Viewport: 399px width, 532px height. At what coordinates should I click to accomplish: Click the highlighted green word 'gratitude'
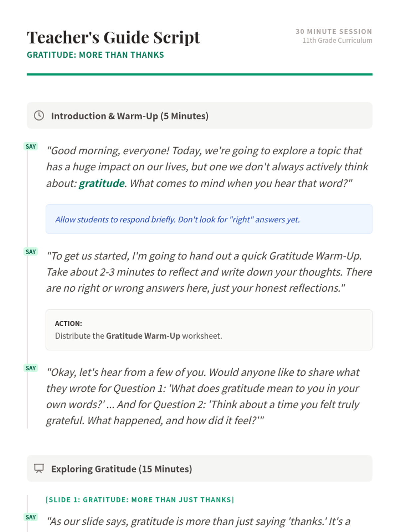[101, 183]
